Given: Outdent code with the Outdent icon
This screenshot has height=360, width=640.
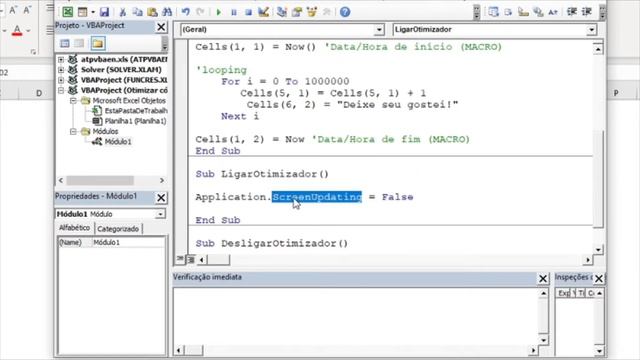Looking at the screenshot, I should 587,12.
